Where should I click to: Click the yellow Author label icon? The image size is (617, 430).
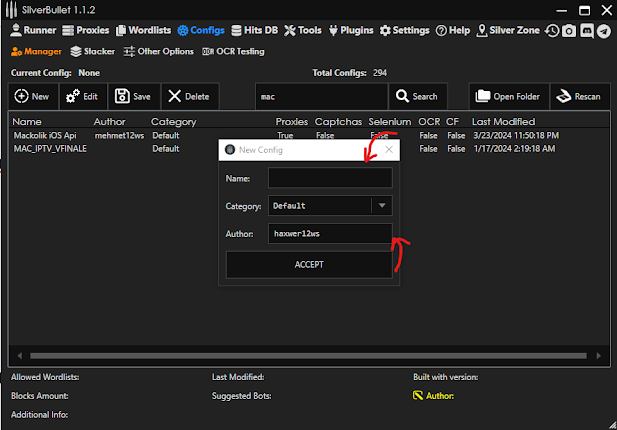(417, 395)
